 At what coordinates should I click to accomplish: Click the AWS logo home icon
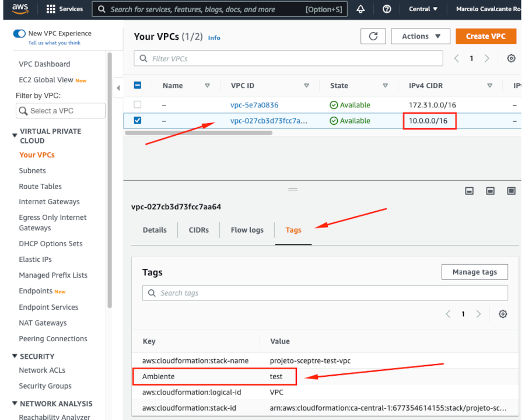pyautogui.click(x=20, y=9)
